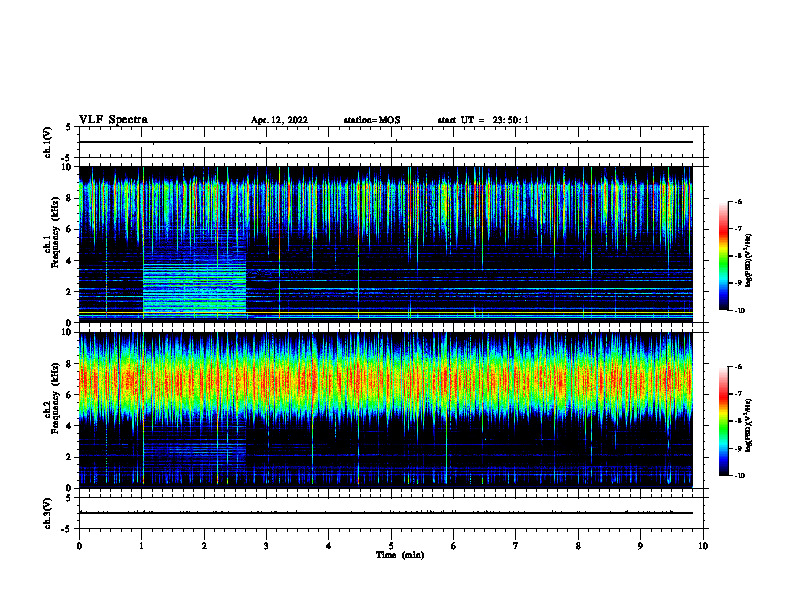
Task: Click ch.1 frequency tick label "6"
Action: click(70, 229)
